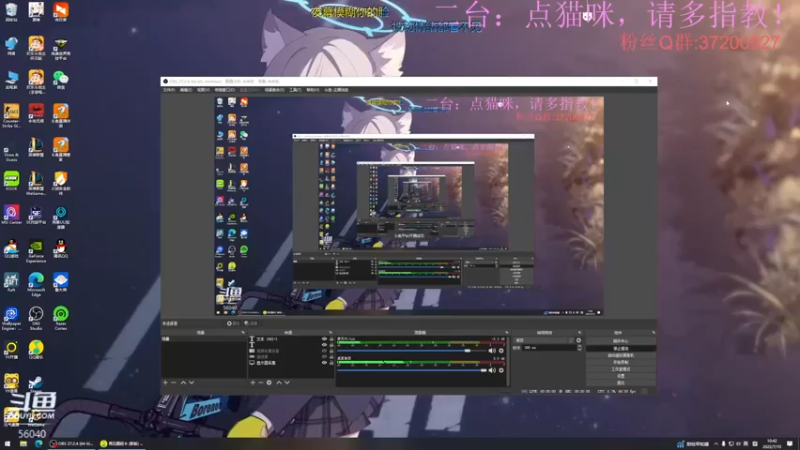Open Razer Cortex desktop shortcut
Screen dimensions: 800x450
[x=61, y=317]
